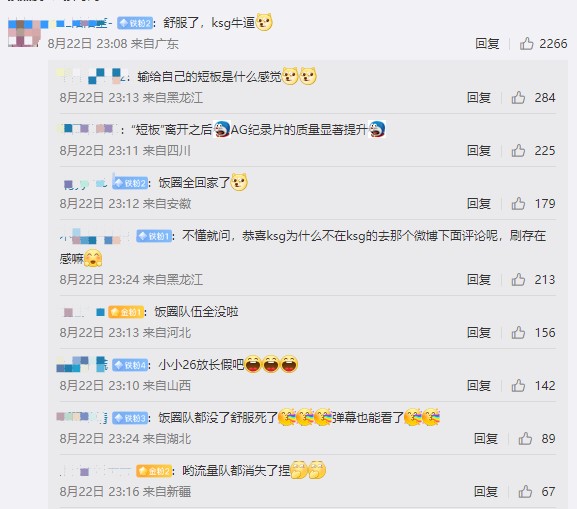Like the Hebei reply with 156 likes
Screen dimensions: 577x509
(518, 333)
